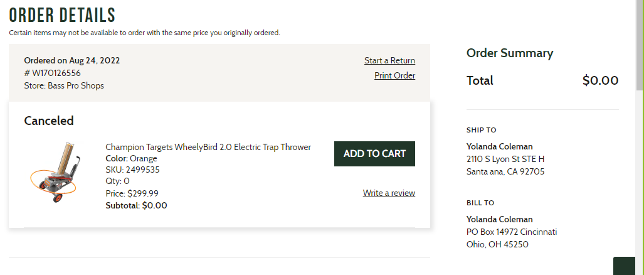
Task: Select the Champion Targets WheelyBird product title
Action: pyautogui.click(x=208, y=147)
